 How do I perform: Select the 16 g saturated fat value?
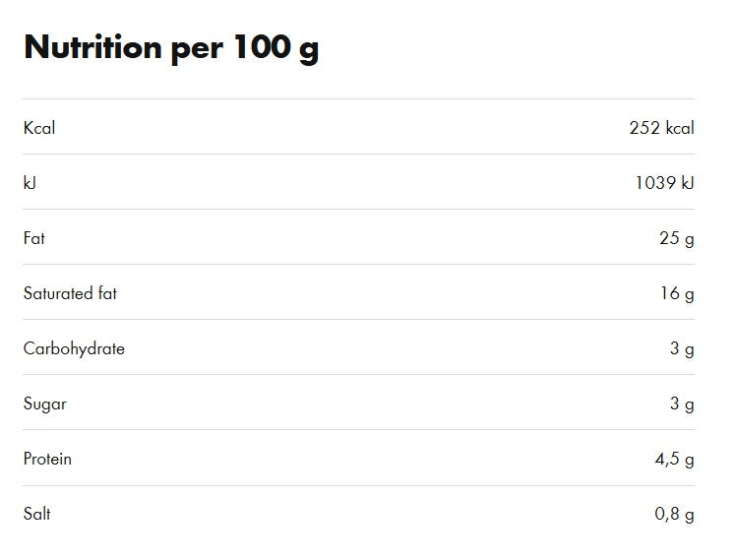(x=677, y=293)
